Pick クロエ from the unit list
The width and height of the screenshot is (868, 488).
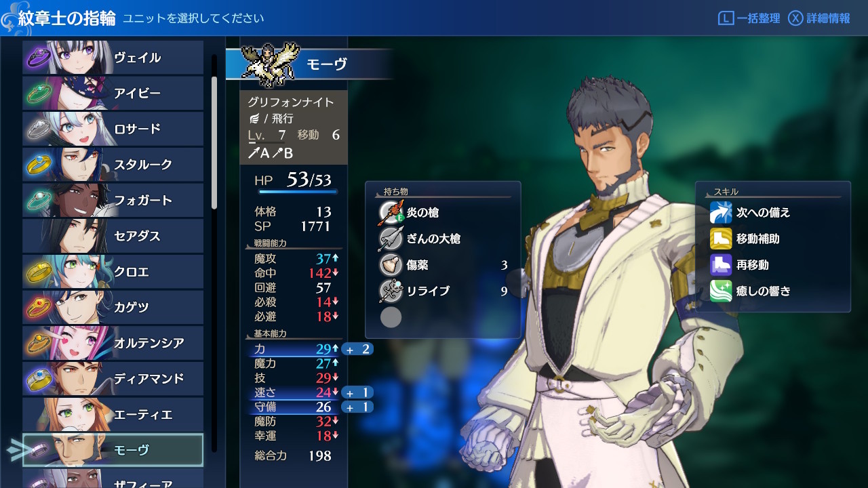(x=113, y=271)
